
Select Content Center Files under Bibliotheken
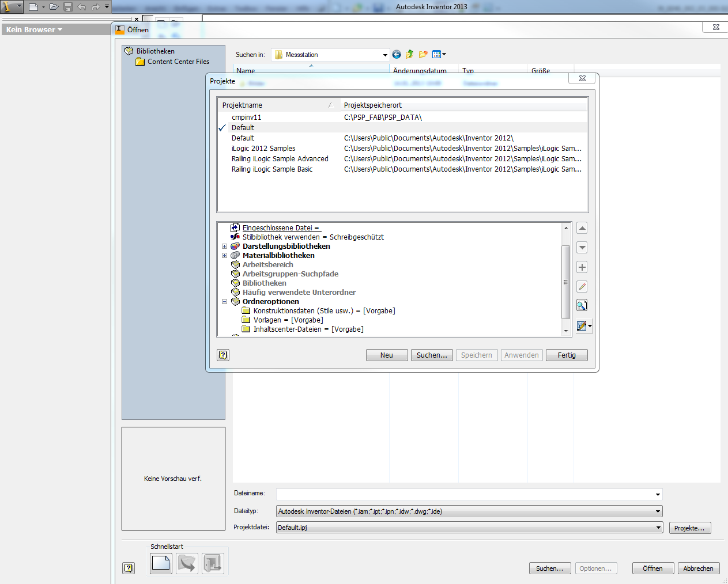click(178, 62)
